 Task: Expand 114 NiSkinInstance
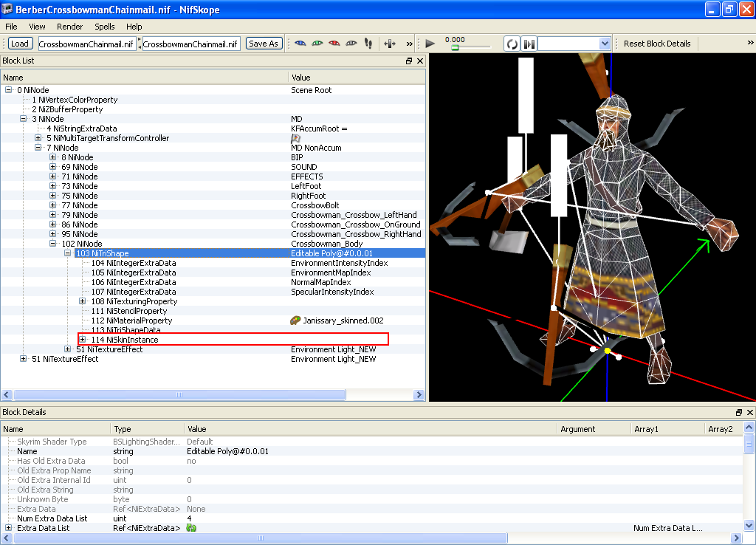83,340
